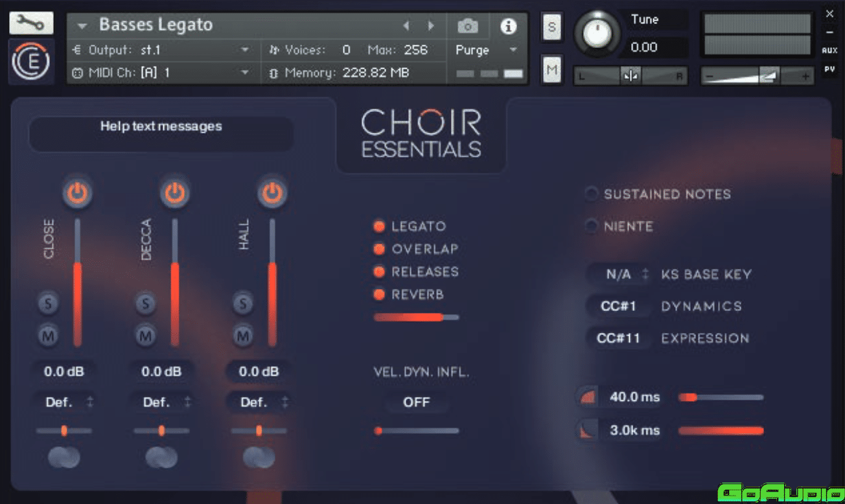The height and width of the screenshot is (504, 845).
Task: Open the KS BASE KEY N/A selector
Action: click(619, 274)
